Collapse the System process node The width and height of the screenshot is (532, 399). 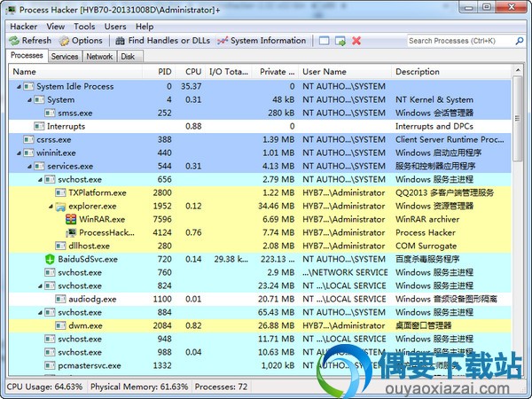(x=29, y=100)
